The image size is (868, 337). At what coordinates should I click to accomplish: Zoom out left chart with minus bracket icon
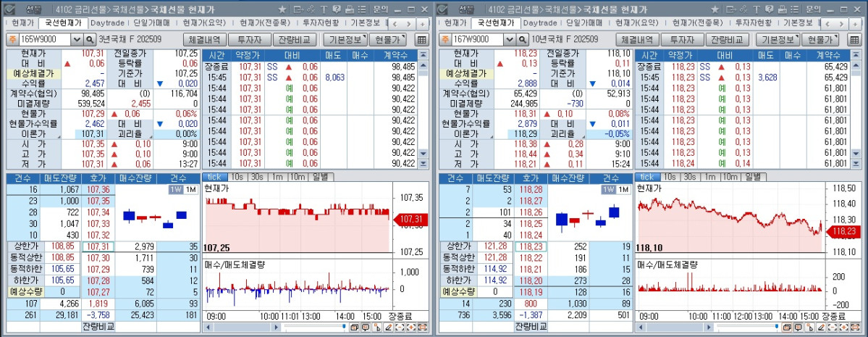tap(401, 328)
